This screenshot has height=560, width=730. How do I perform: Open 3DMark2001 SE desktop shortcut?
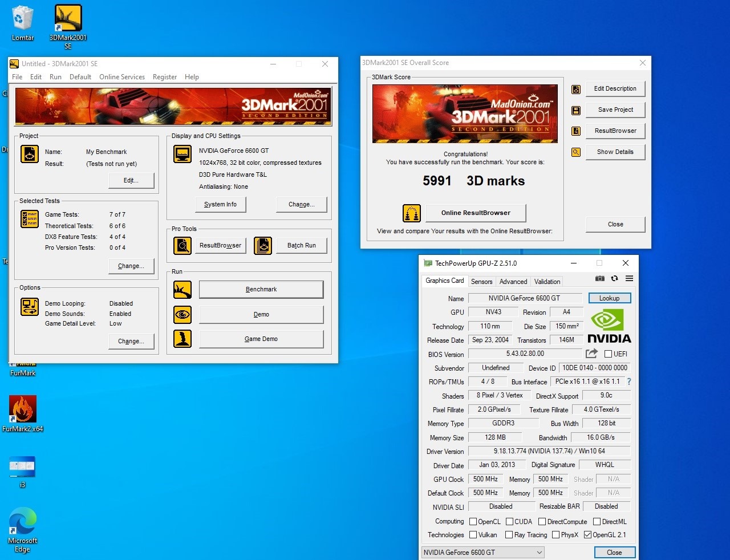(x=68, y=26)
